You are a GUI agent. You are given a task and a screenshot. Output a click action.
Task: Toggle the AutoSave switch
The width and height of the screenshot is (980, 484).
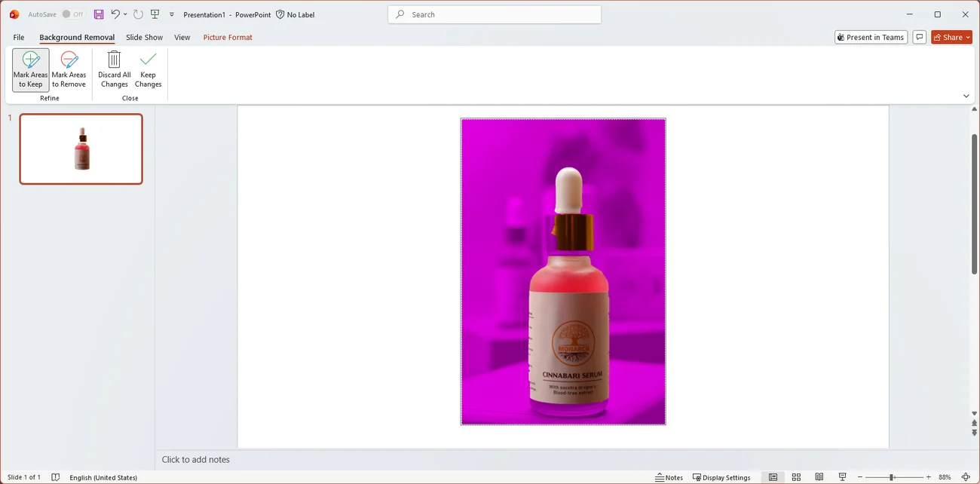pyautogui.click(x=73, y=14)
